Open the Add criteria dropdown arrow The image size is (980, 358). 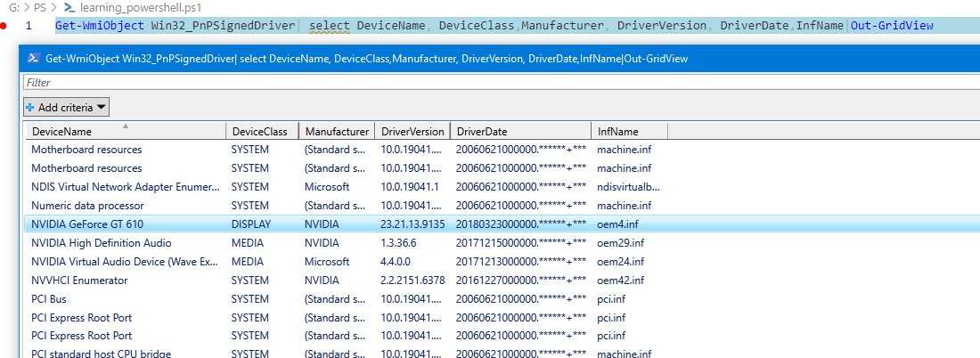coord(101,108)
